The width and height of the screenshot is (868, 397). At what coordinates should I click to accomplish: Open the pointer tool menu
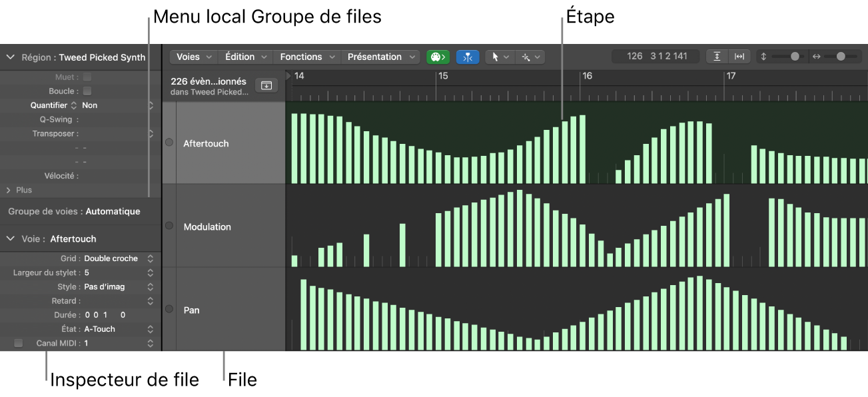point(500,57)
